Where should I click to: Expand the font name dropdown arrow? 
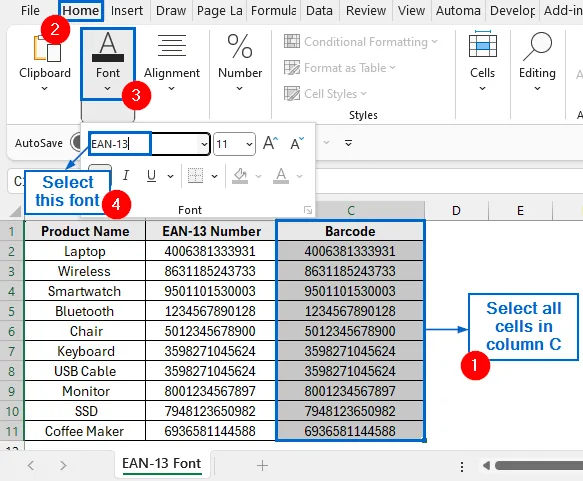tap(204, 144)
